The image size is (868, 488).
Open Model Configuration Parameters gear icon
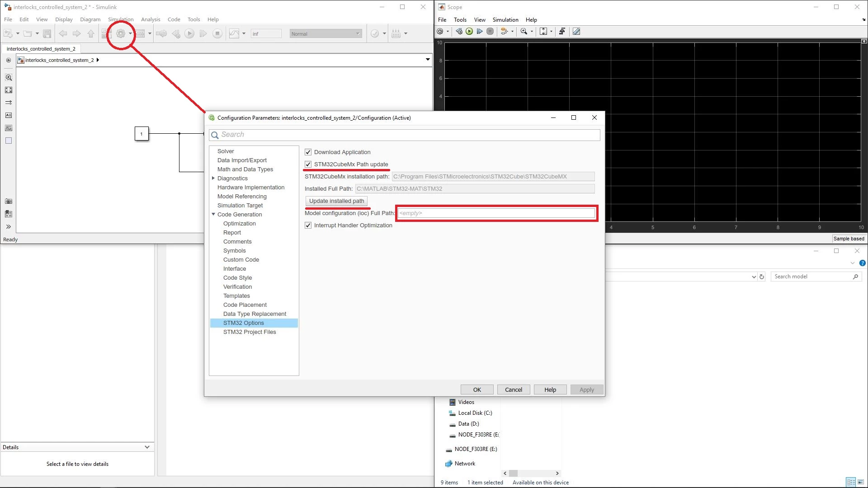120,33
